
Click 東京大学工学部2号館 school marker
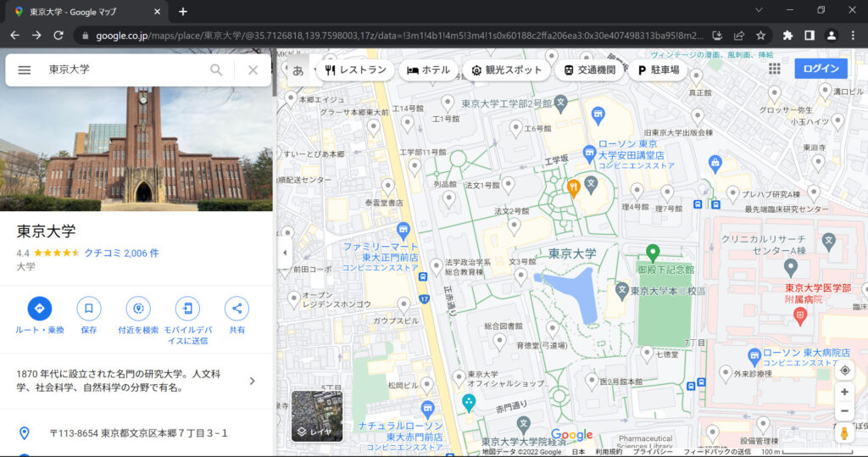[561, 103]
